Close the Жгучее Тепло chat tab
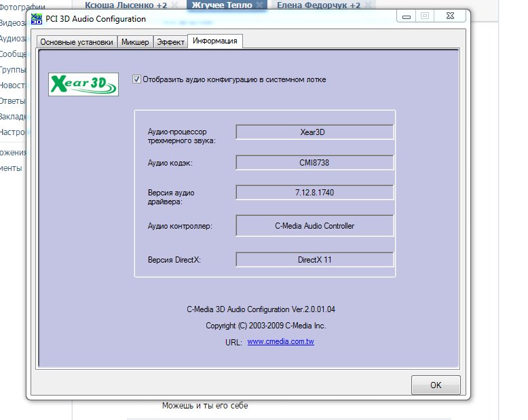Viewport: 528px width, 420px height. pyautogui.click(x=260, y=5)
